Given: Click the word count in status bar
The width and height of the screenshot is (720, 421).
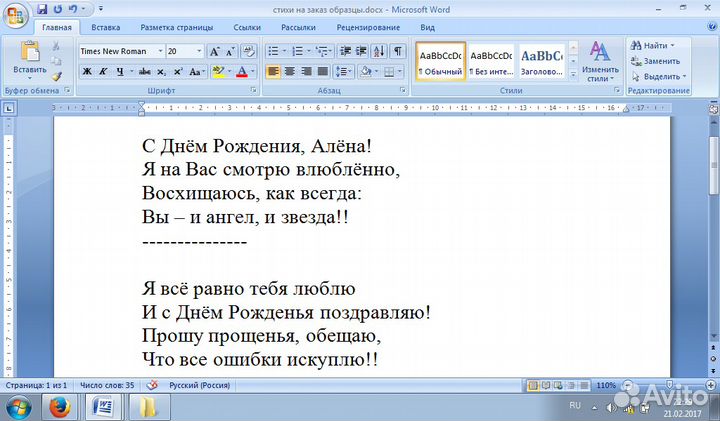Looking at the screenshot, I should [107, 385].
